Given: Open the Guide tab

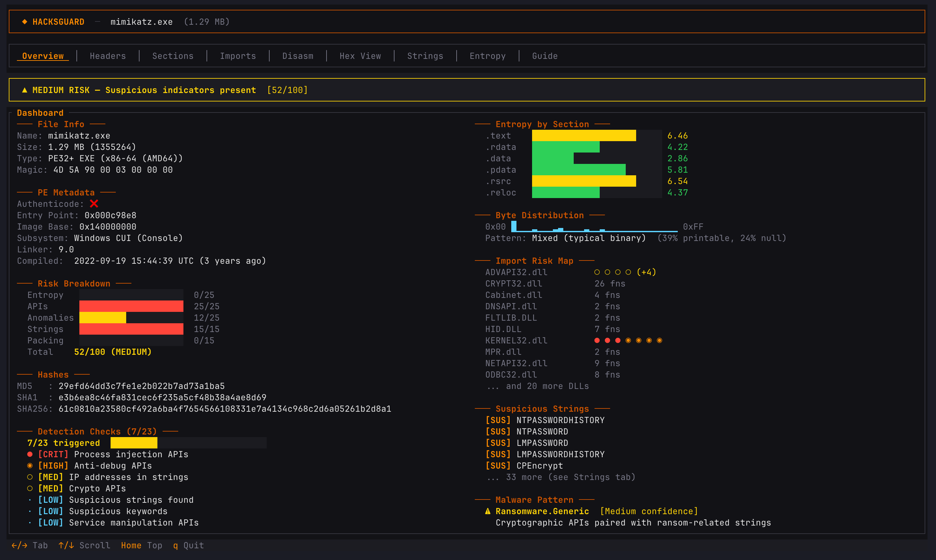Looking at the screenshot, I should tap(545, 56).
